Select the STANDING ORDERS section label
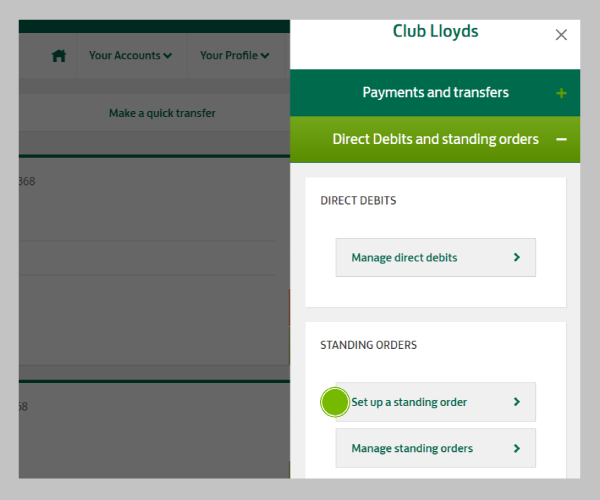 click(x=368, y=345)
